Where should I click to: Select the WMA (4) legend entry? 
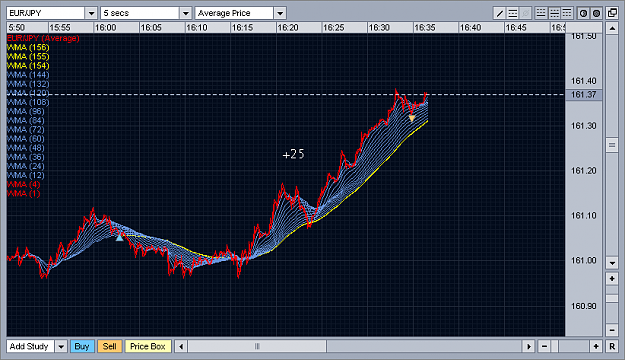pos(24,185)
